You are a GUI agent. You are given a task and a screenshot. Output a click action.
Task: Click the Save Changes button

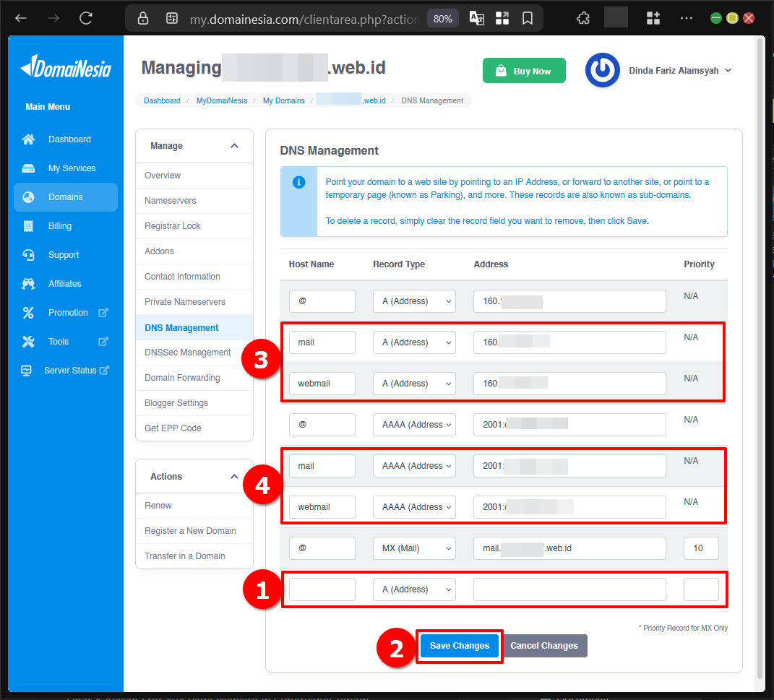pyautogui.click(x=459, y=645)
